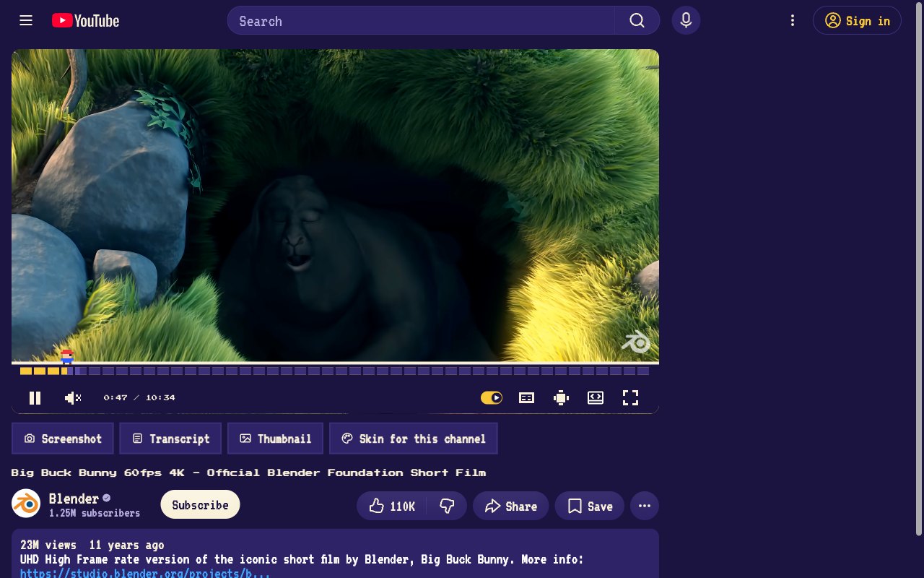Click the "1.25M subscribers" text
Viewport: 924px width, 578px height.
[95, 513]
